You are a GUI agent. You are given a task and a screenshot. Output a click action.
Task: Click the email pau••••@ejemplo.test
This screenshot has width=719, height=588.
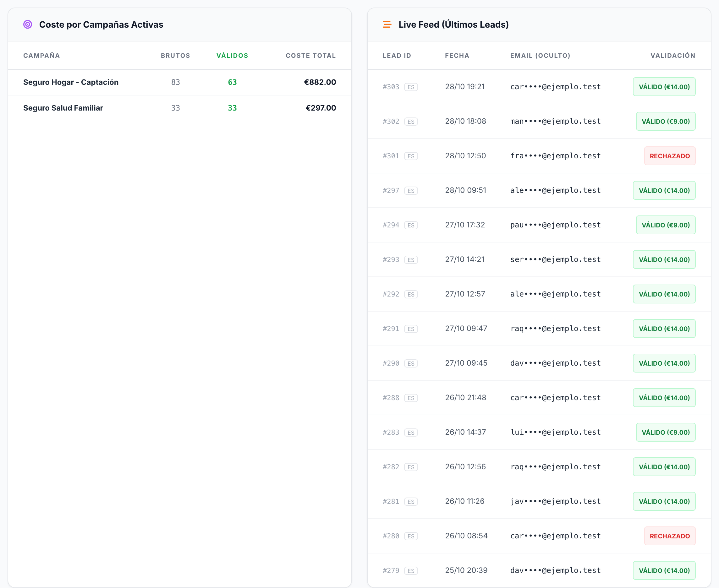(556, 225)
